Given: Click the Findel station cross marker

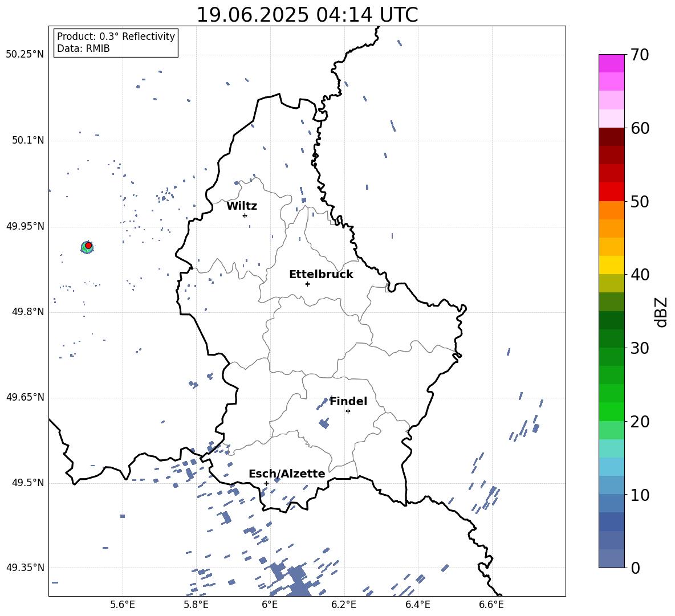Looking at the screenshot, I should 348,411.
